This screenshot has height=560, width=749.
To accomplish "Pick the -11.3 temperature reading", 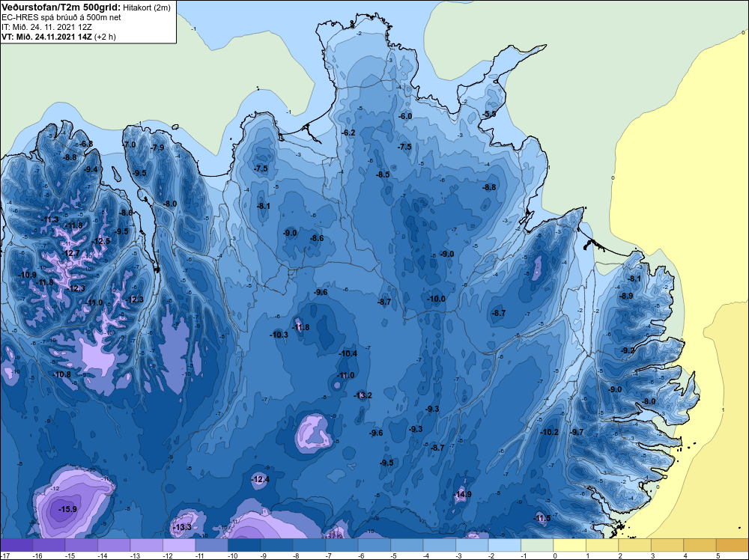I will [x=49, y=219].
